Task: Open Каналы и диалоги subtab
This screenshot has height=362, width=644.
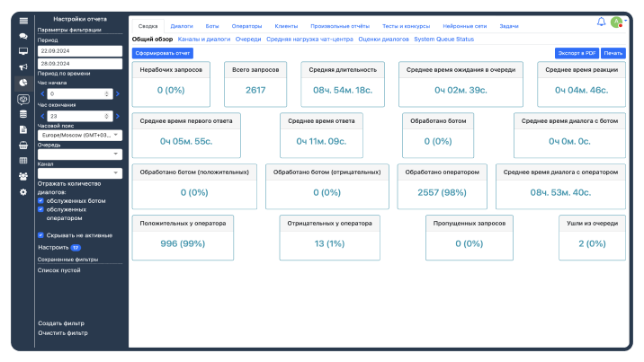Action: tap(204, 40)
